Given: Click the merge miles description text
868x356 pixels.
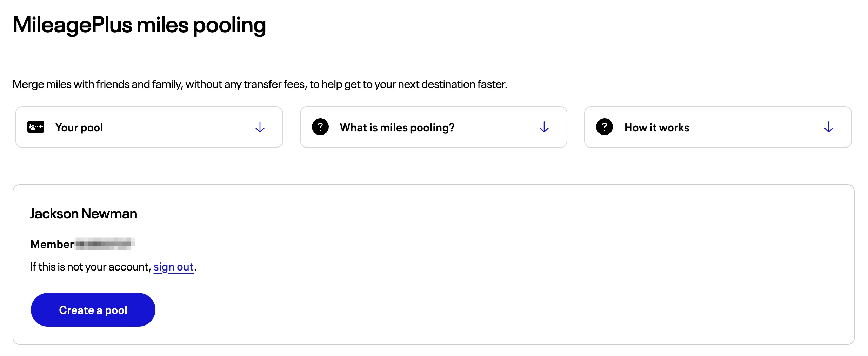Looking at the screenshot, I should click(x=260, y=84).
